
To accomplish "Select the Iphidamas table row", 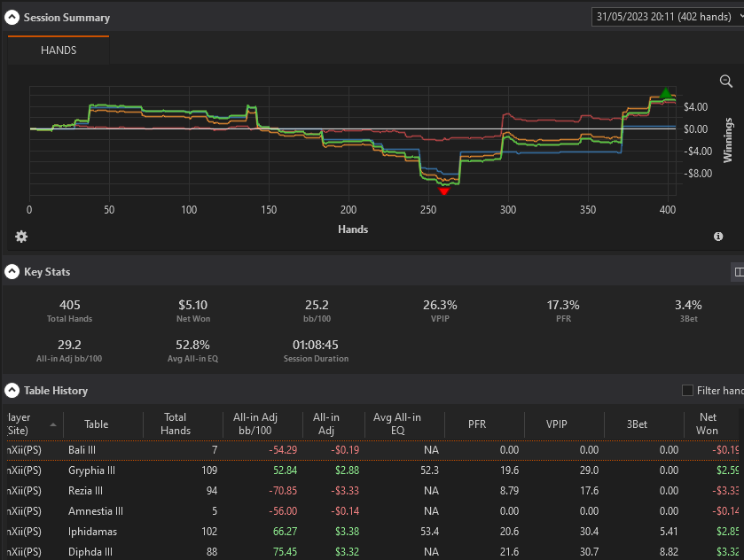I will tap(373, 532).
